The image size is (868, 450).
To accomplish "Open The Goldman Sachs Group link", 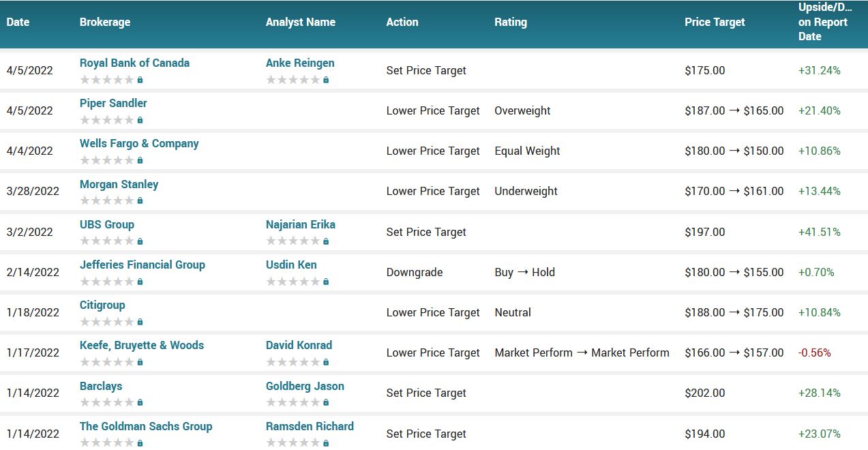I will (x=146, y=426).
